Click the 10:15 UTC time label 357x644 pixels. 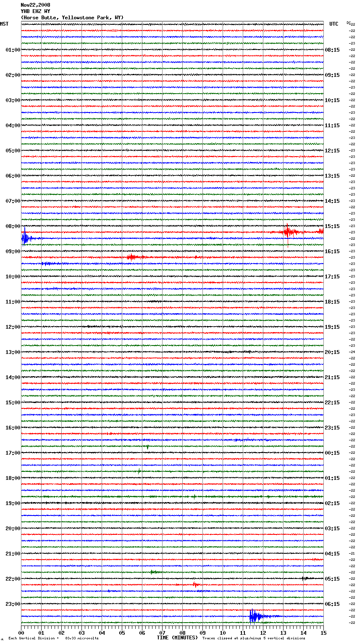pyautogui.click(x=332, y=100)
